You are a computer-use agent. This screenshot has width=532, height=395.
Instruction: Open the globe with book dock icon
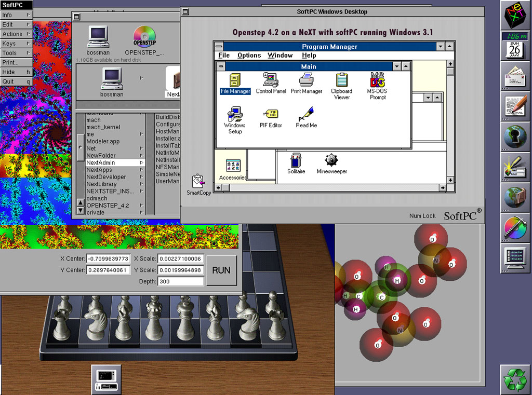tap(515, 198)
